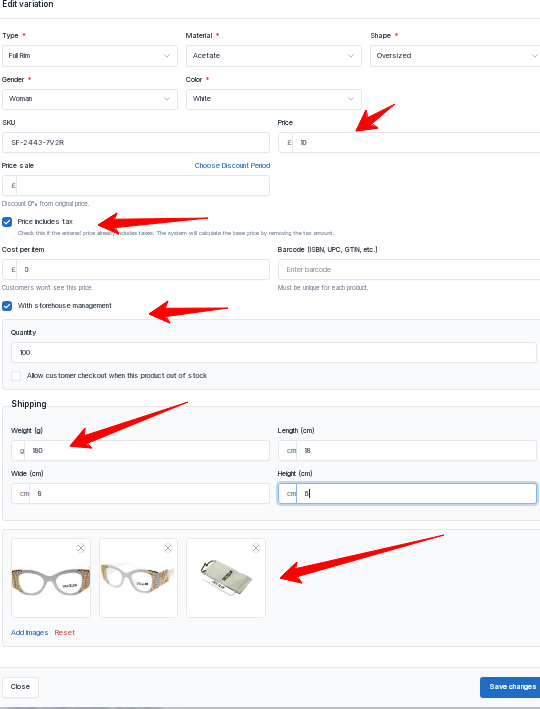The height and width of the screenshot is (709, 540).
Task: Focus the Cost per item field
Action: [x=143, y=269]
